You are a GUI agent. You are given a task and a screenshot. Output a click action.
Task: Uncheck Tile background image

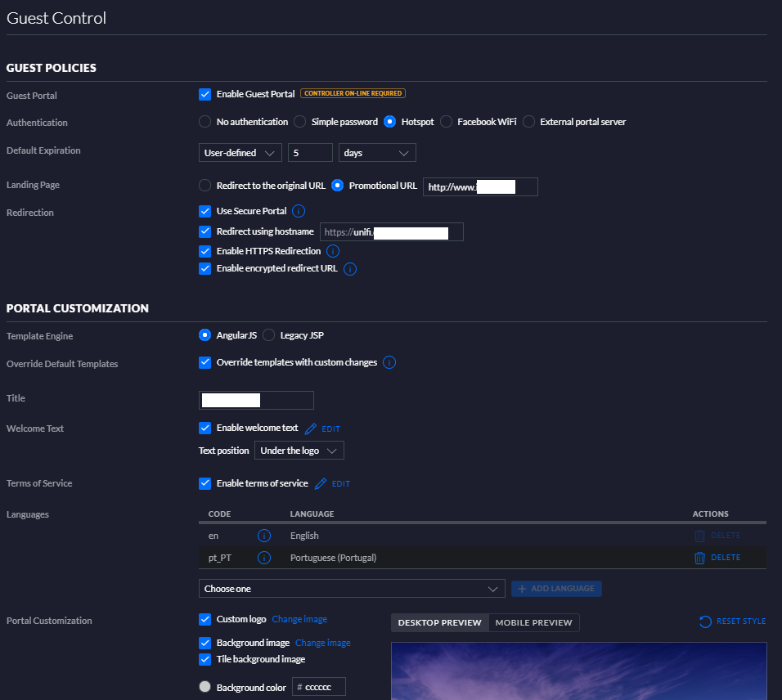click(x=205, y=659)
